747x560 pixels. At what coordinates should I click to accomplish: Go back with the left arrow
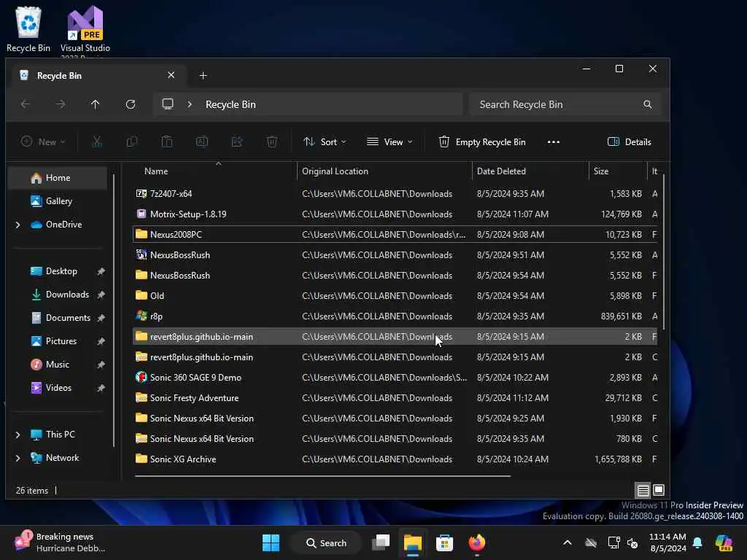[x=26, y=104]
